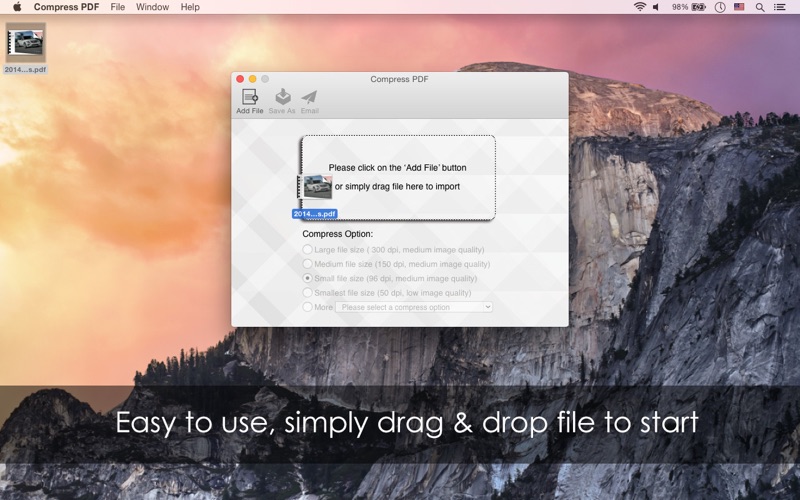Choose the Smallest file size 50 dpi option
Viewport: 800px width, 500px height.
coord(308,293)
